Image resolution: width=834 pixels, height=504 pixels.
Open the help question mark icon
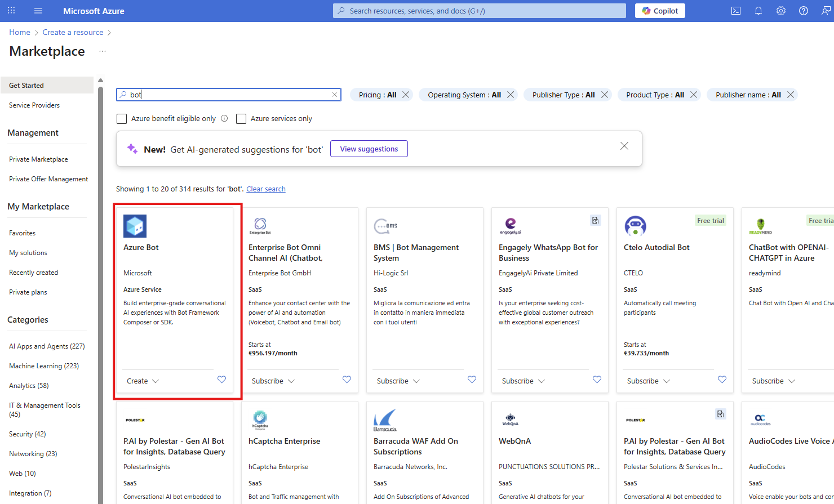coord(804,11)
